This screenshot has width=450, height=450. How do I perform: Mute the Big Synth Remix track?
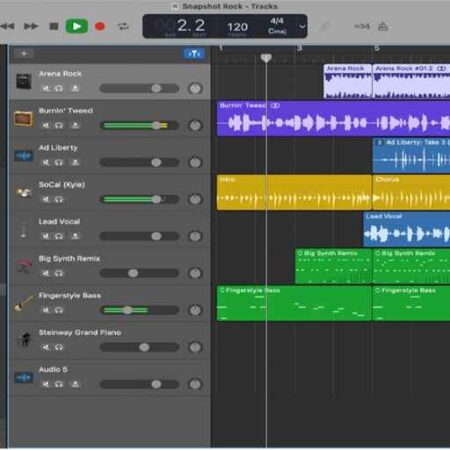tap(46, 273)
